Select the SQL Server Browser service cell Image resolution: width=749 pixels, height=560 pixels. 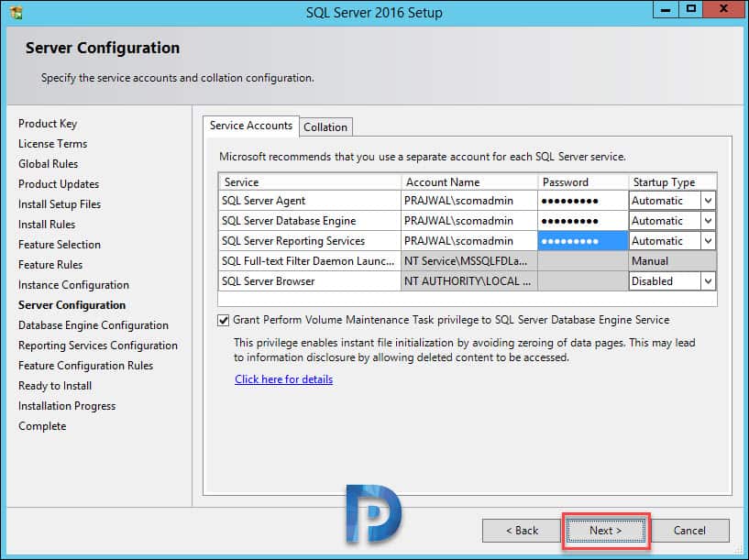[x=310, y=281]
